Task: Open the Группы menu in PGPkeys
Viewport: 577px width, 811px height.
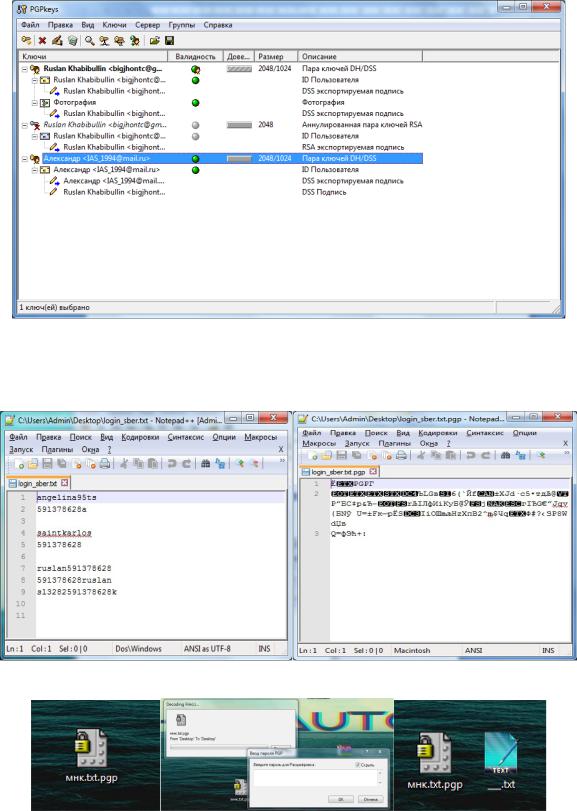Action: 181,25
